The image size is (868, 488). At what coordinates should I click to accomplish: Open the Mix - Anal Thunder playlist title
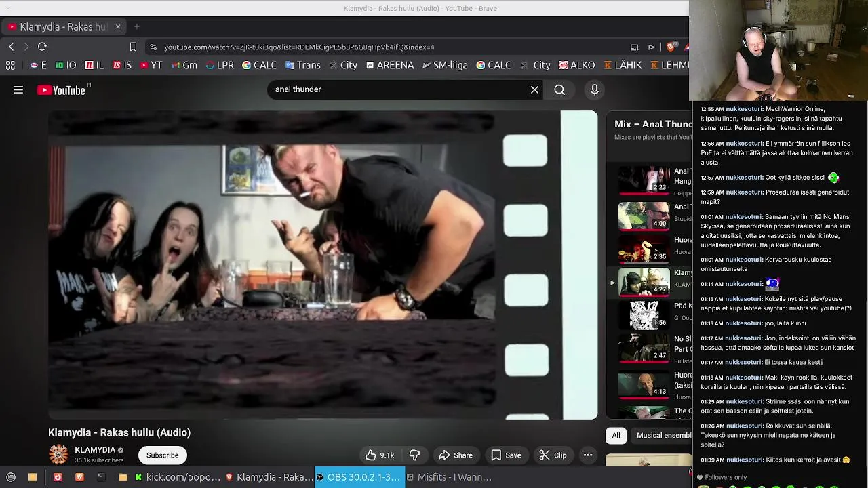tap(652, 124)
